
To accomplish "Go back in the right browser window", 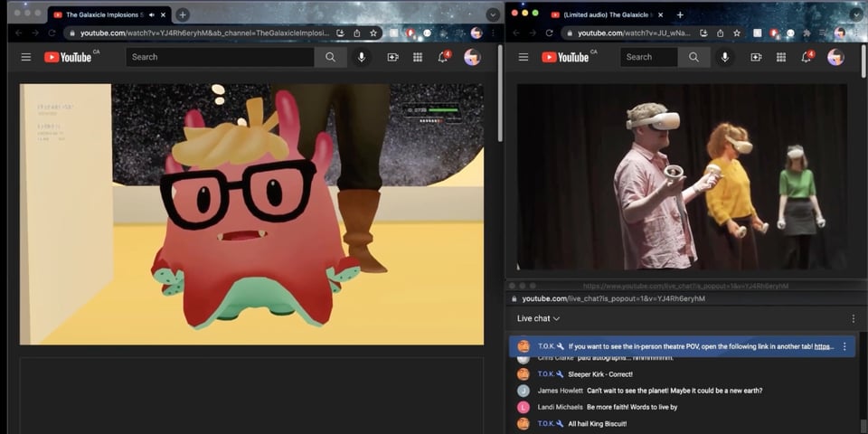I will coord(516,33).
